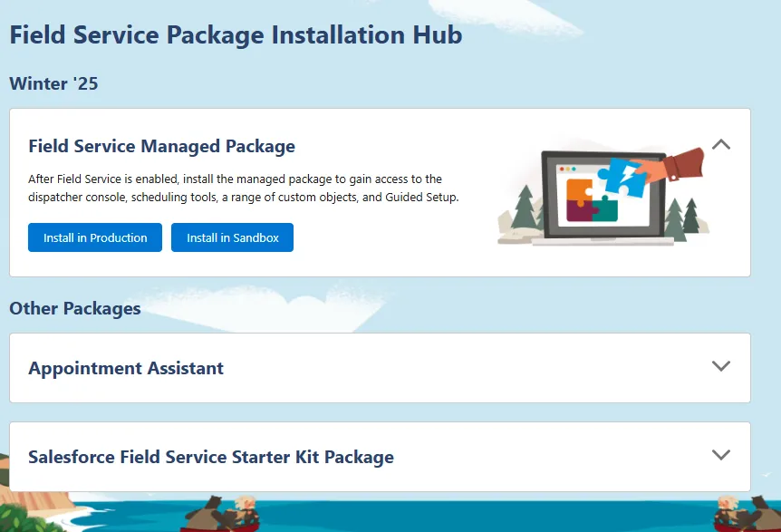The image size is (781, 532).
Task: Open the Starter Kit Package title row
Action: point(211,457)
